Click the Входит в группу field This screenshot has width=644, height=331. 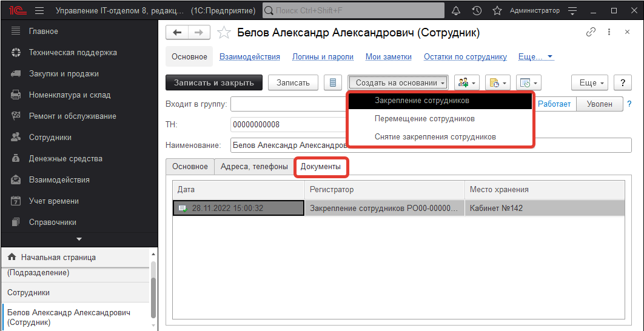pyautogui.click(x=289, y=104)
